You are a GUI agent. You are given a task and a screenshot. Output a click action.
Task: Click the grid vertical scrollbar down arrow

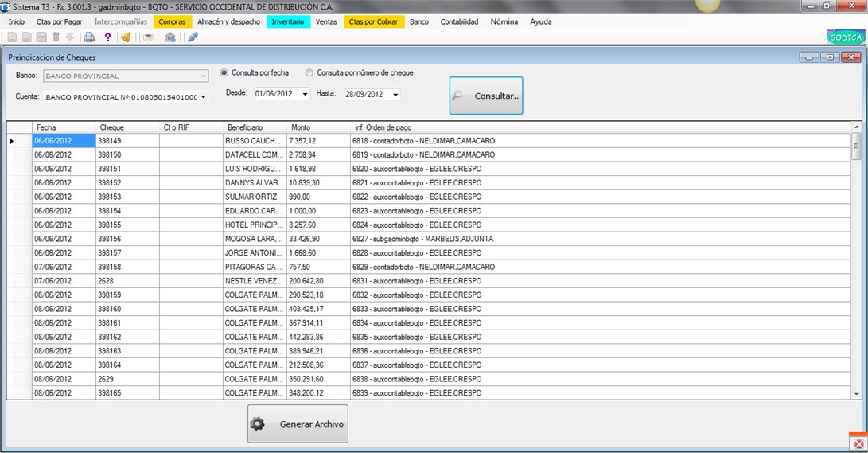pyautogui.click(x=856, y=394)
